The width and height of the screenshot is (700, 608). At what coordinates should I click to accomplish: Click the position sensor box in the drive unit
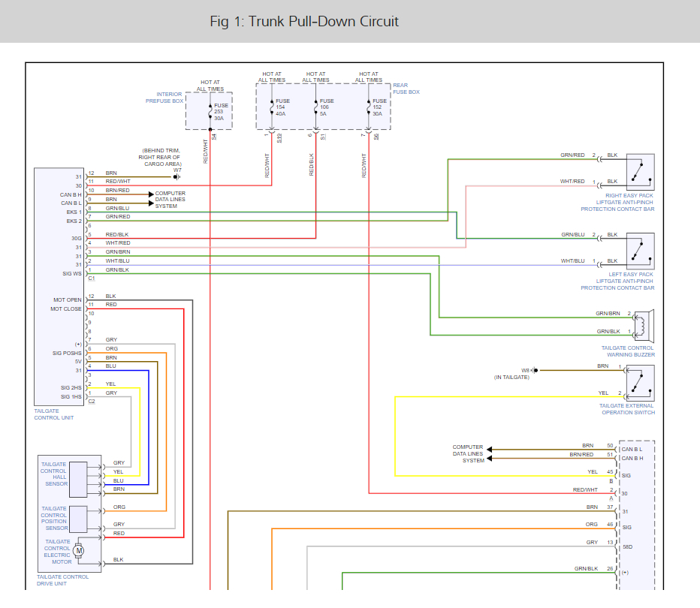pyautogui.click(x=79, y=519)
